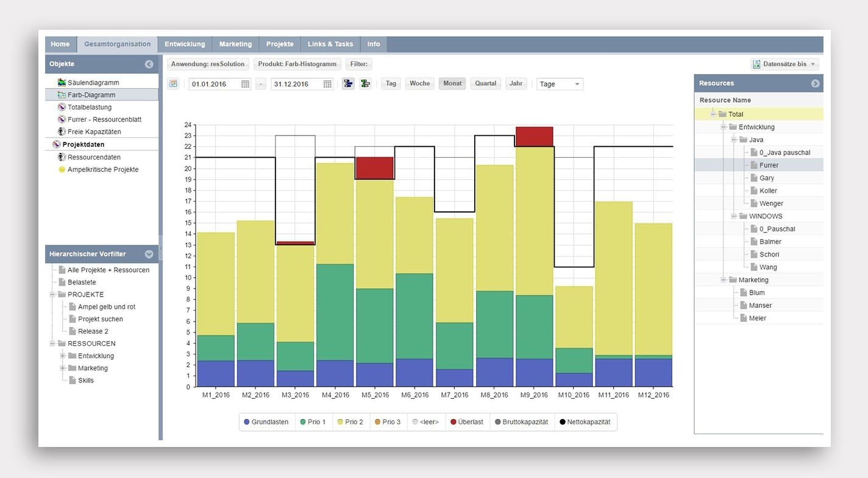Collapse the Resources panel with arrow icon
Screen dimensions: 868x478
pyautogui.click(x=815, y=83)
